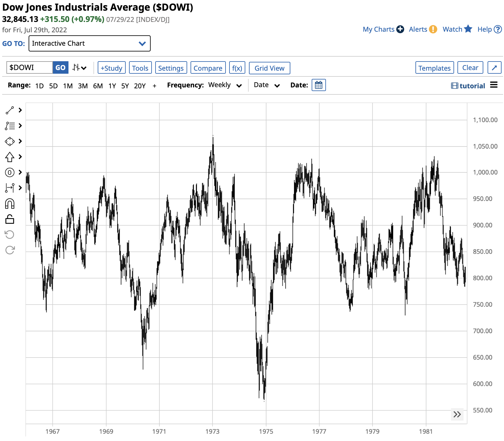The width and height of the screenshot is (504, 441).
Task: Click the 1,000.00 price axis label
Action: point(485,172)
